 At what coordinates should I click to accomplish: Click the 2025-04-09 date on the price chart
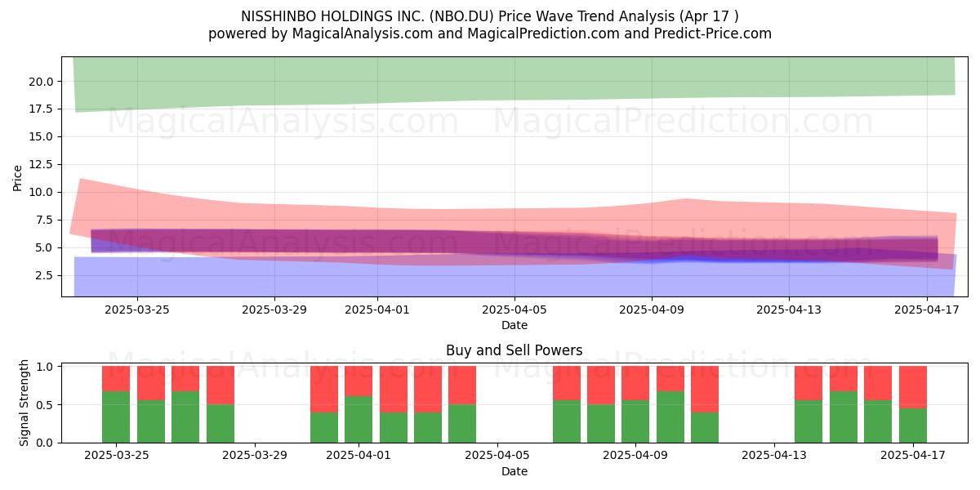point(652,310)
